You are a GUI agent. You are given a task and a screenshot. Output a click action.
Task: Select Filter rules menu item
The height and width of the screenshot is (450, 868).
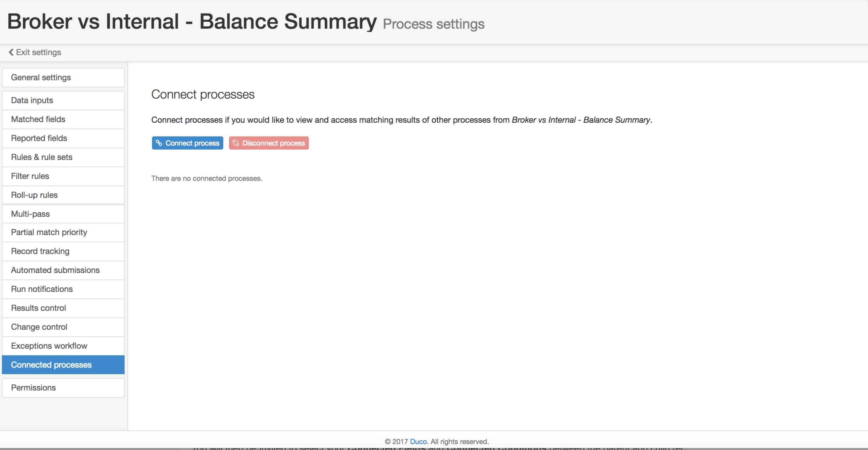click(x=63, y=176)
